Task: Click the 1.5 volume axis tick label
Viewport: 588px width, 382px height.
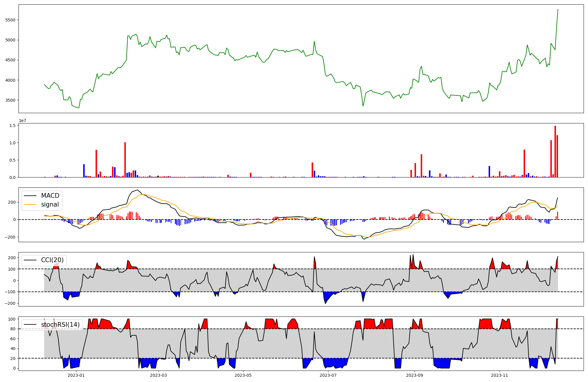Action: coord(12,125)
